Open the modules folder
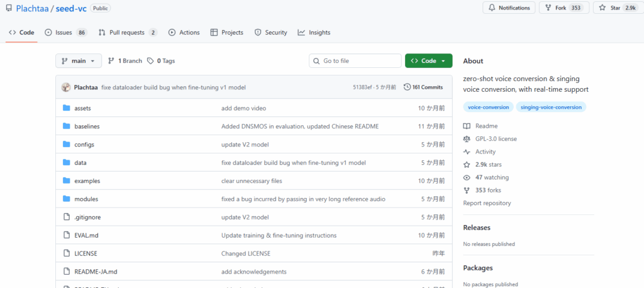The width and height of the screenshot is (644, 288). coord(86,199)
